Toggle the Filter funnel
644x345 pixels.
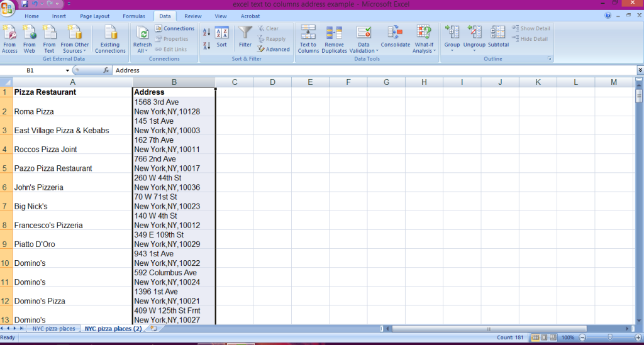[x=245, y=37]
